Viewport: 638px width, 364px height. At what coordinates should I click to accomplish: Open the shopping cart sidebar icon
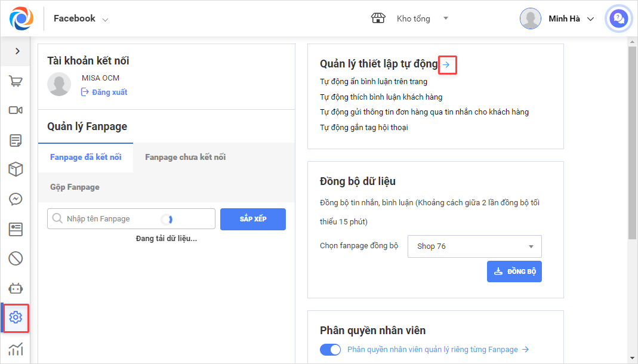point(16,82)
